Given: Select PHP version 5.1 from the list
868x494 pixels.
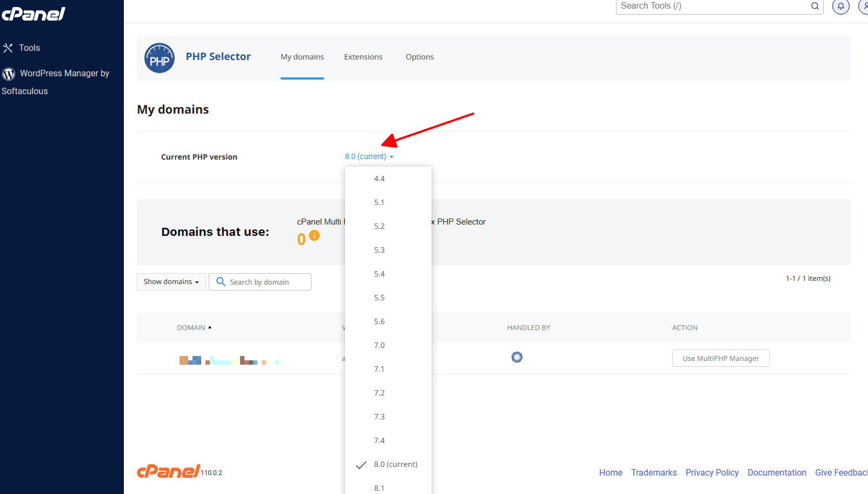Looking at the screenshot, I should pos(388,202).
